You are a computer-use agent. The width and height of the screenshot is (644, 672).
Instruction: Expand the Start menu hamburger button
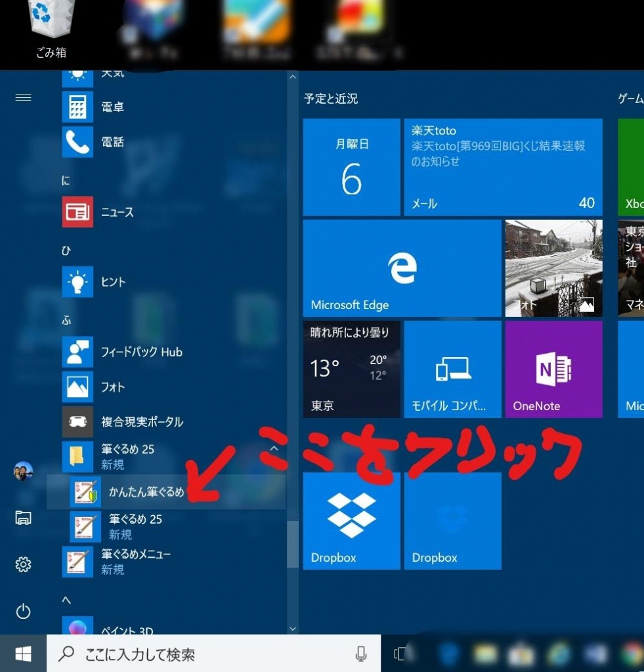pyautogui.click(x=23, y=98)
